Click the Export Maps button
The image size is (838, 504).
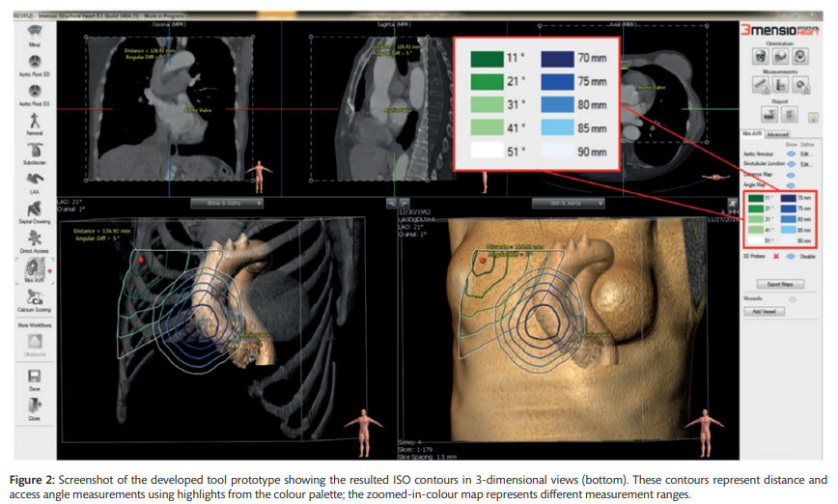[779, 285]
